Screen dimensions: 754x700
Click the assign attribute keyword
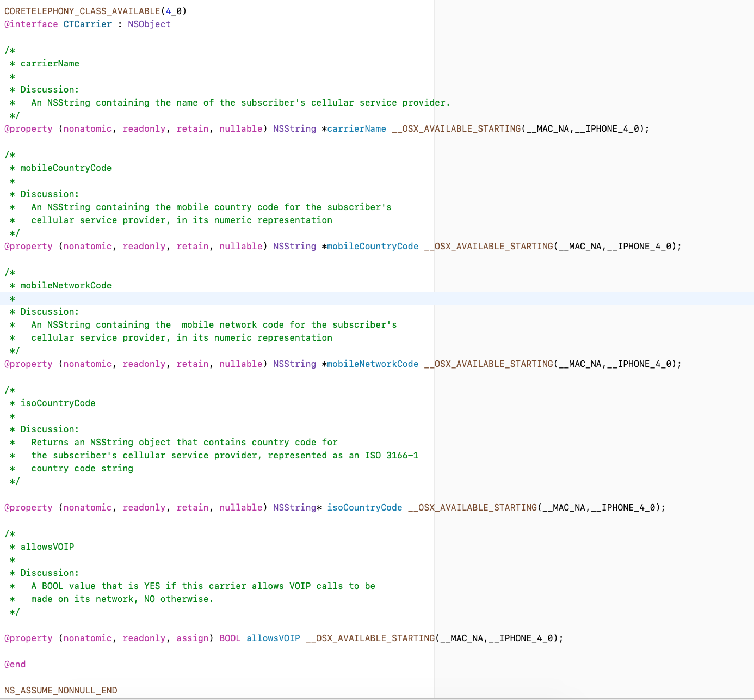click(193, 638)
